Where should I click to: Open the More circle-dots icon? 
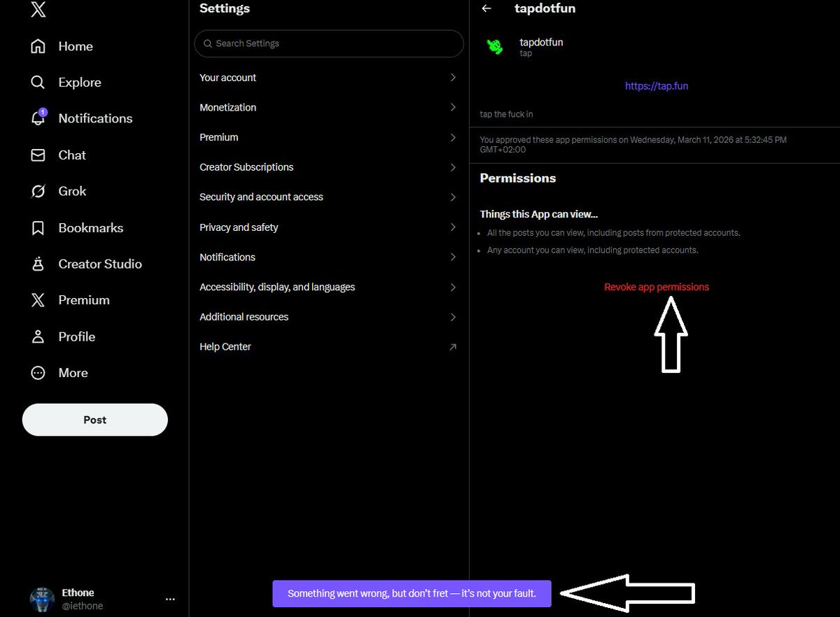(x=38, y=373)
